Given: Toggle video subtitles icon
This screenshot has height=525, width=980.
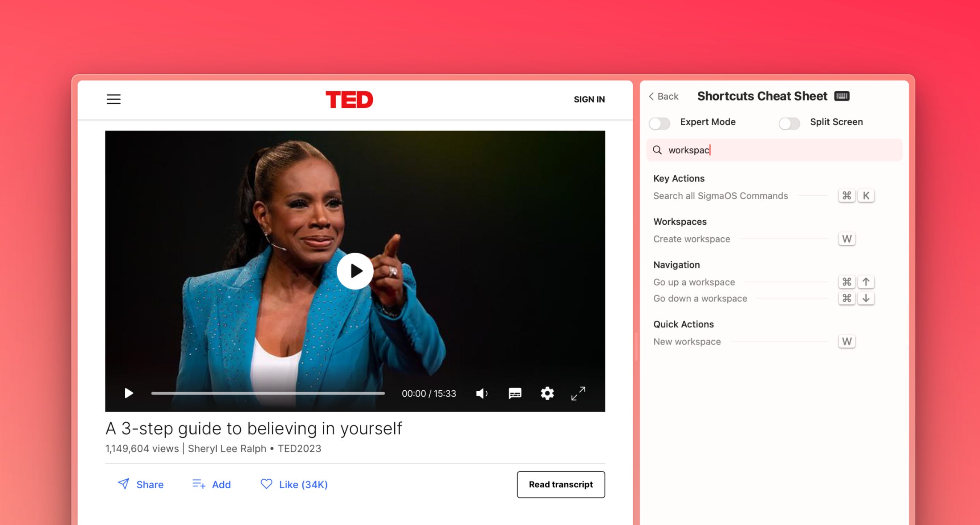Looking at the screenshot, I should coord(515,393).
